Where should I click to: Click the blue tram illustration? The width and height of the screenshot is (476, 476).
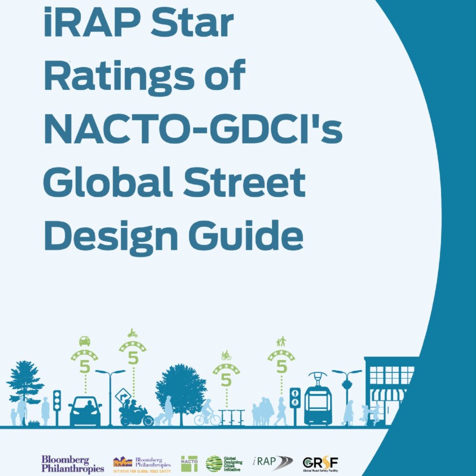pyautogui.click(x=318, y=399)
